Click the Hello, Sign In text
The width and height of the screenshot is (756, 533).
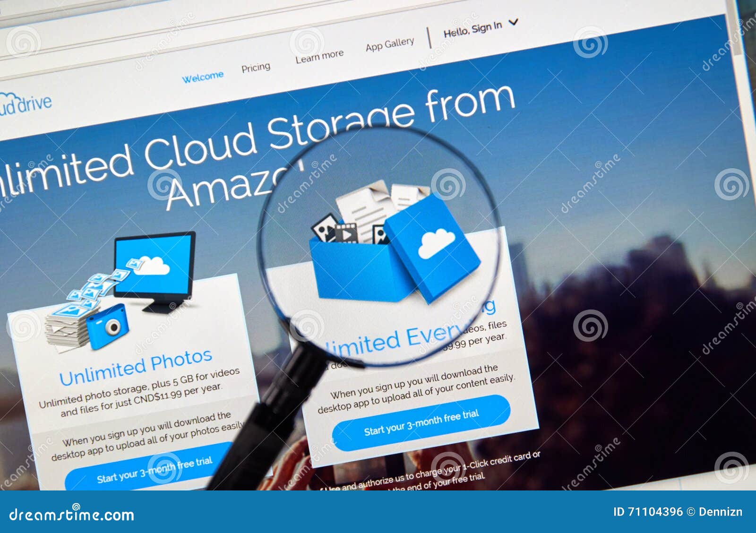[x=472, y=29]
